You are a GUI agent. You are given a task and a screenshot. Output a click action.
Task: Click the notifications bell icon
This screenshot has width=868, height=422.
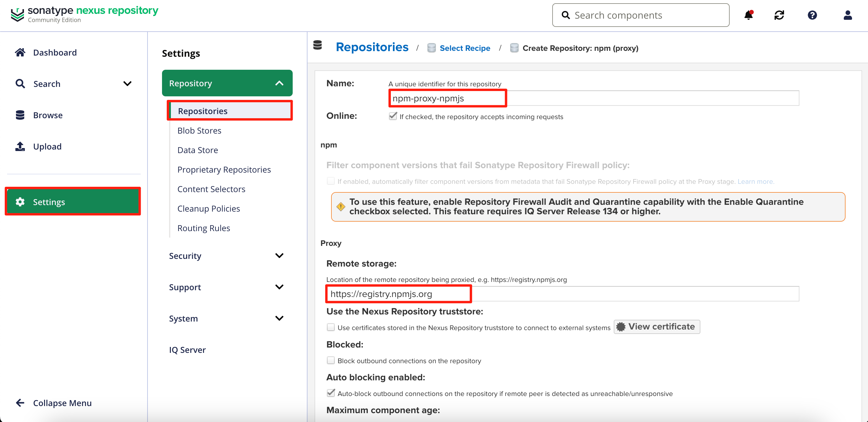click(x=748, y=15)
